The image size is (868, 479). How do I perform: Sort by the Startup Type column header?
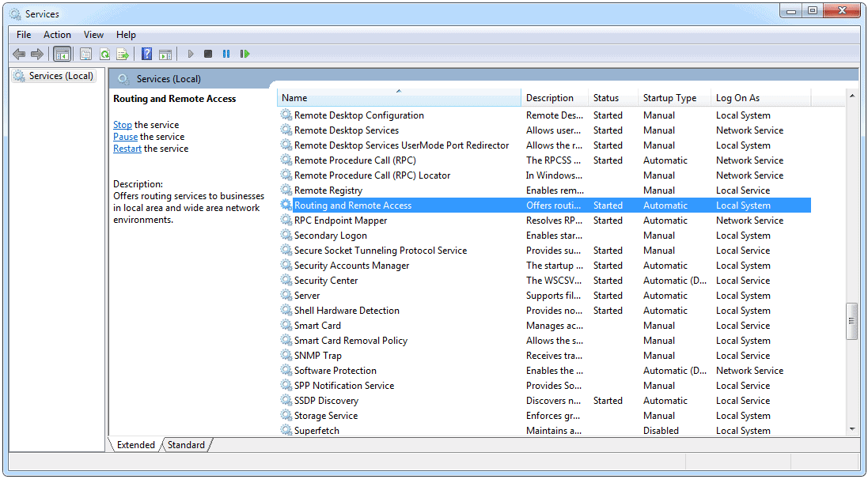[x=675, y=98]
